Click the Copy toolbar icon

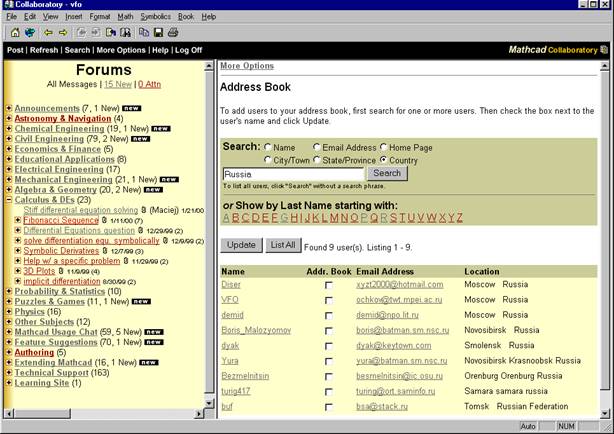pos(144,33)
